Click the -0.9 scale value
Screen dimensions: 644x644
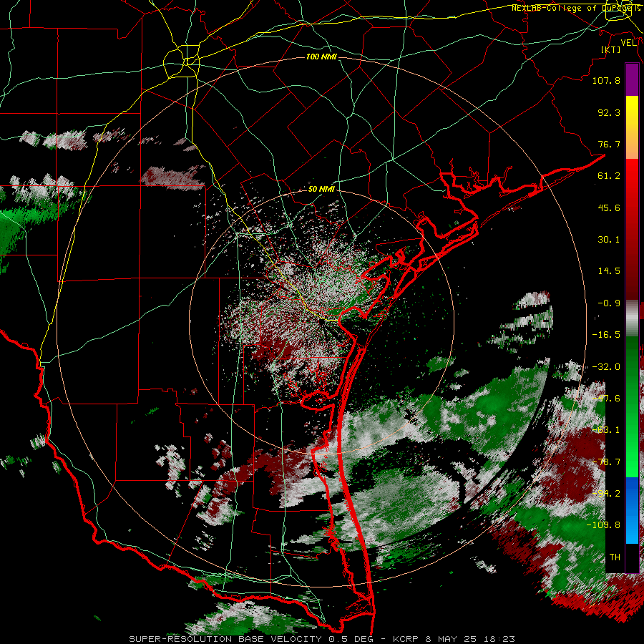click(609, 303)
